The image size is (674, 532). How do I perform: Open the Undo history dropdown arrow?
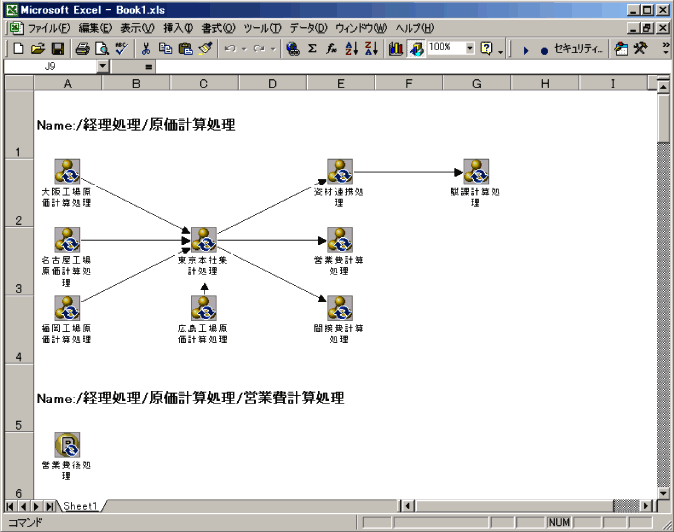pos(244,49)
